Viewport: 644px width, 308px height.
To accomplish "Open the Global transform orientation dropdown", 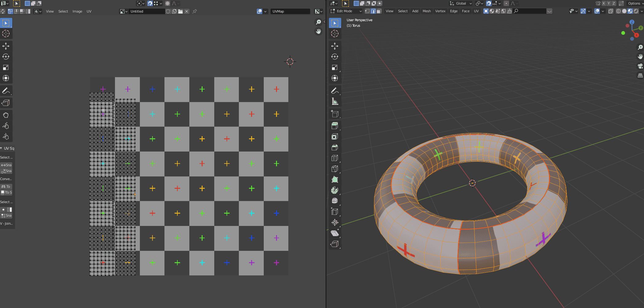I will click(460, 3).
